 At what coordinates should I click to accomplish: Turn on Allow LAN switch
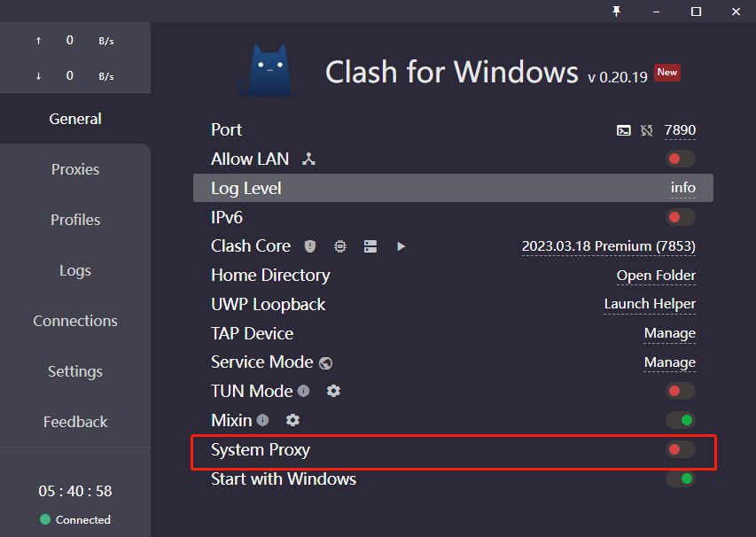[681, 159]
